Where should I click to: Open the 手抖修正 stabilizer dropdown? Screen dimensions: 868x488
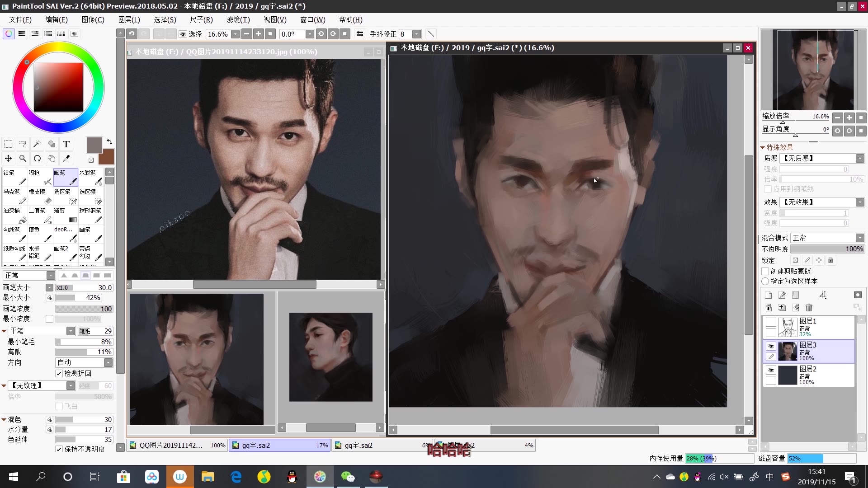pyautogui.click(x=417, y=34)
